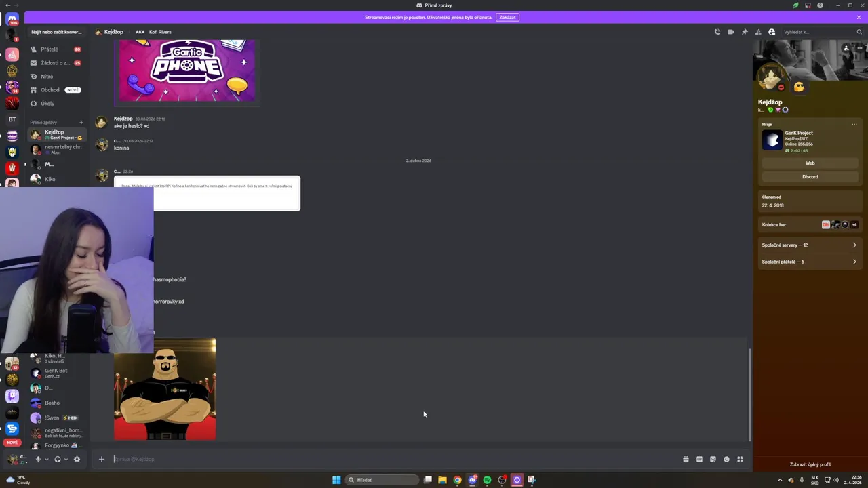Open profile more options on banner

pyautogui.click(x=860, y=48)
